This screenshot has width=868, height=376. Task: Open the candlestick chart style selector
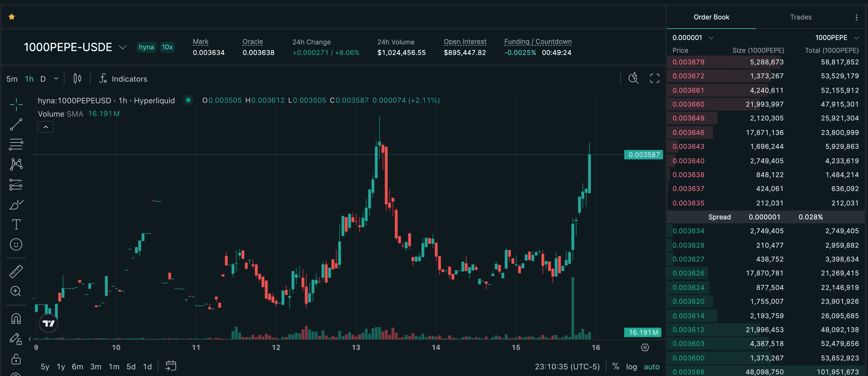click(77, 79)
